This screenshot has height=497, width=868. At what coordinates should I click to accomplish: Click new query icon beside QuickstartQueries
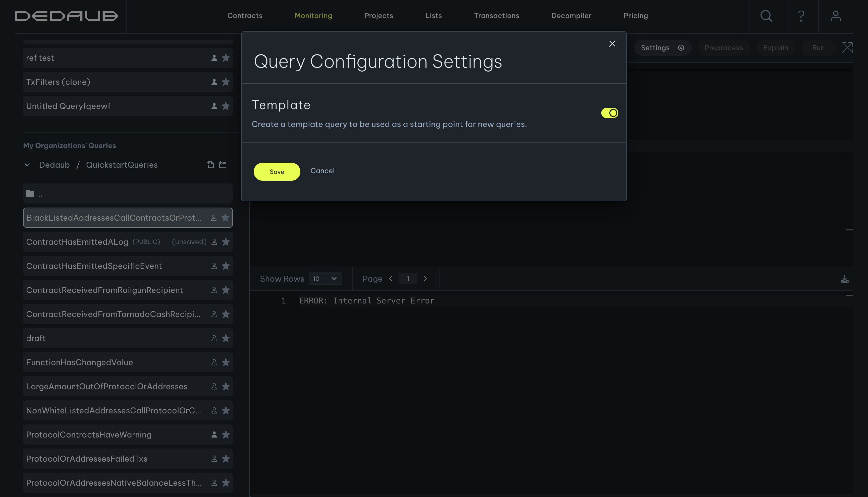click(x=210, y=165)
